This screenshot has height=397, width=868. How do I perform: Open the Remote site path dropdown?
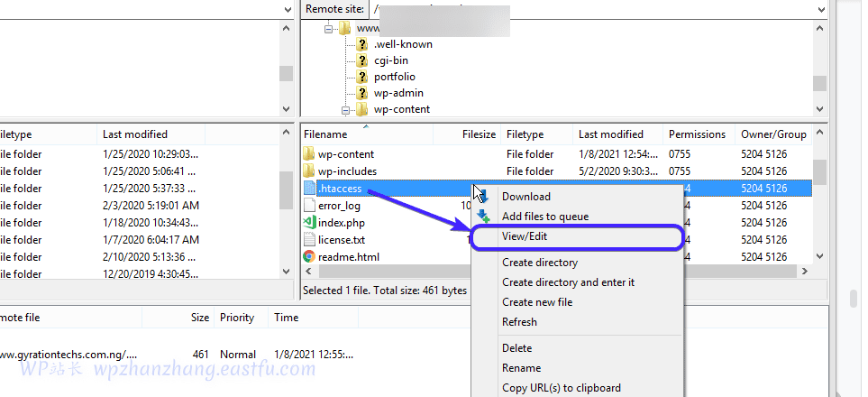pos(820,9)
